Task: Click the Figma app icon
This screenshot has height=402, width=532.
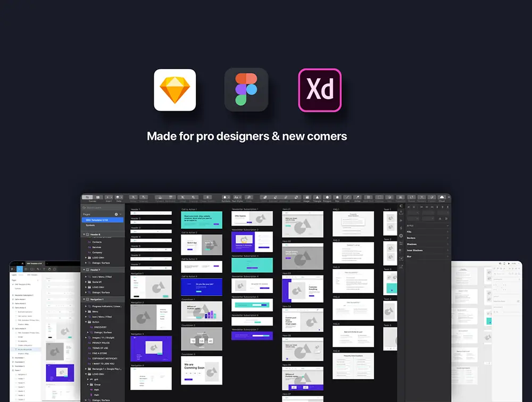Action: point(246,89)
